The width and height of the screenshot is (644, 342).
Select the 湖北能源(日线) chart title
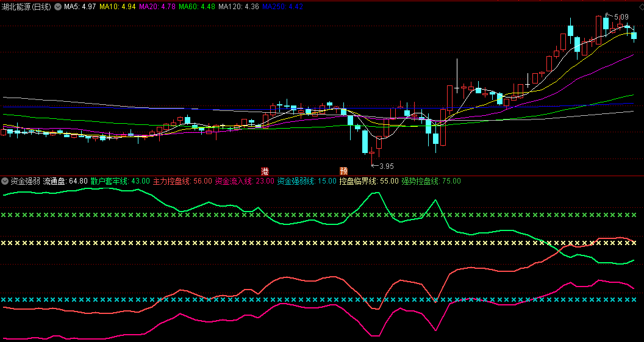[26, 7]
